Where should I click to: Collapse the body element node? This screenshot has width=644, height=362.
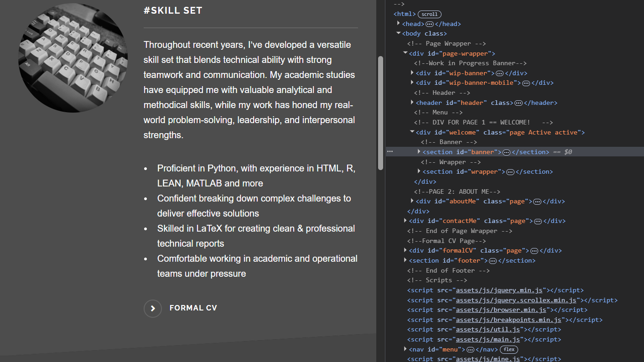coord(399,33)
